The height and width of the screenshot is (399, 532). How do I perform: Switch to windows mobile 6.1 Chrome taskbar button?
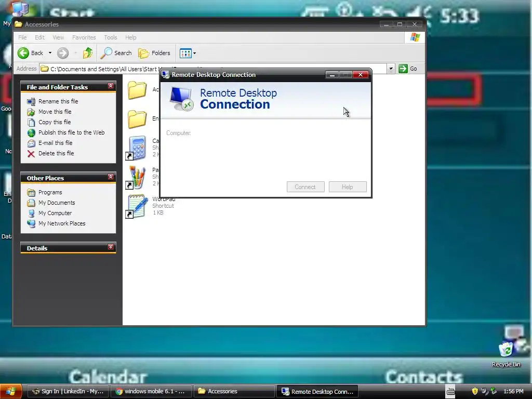(x=151, y=392)
